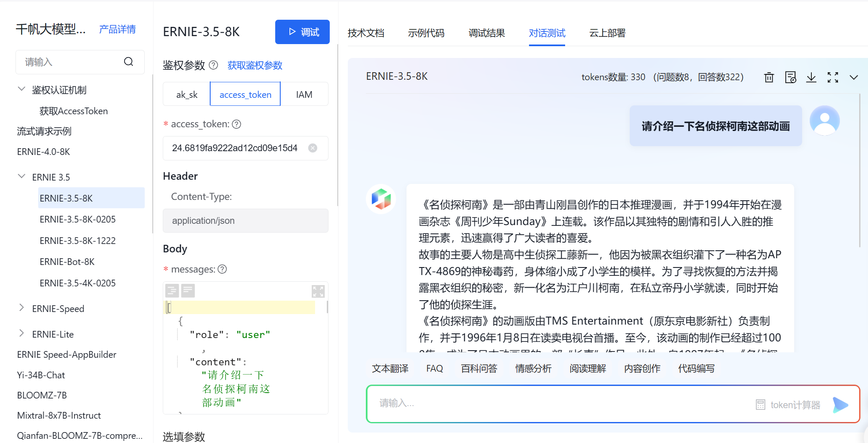Viewport: 868px width, 443px height.
Task: Select ERNIE-Bot-8K in sidebar
Action: coord(67,262)
